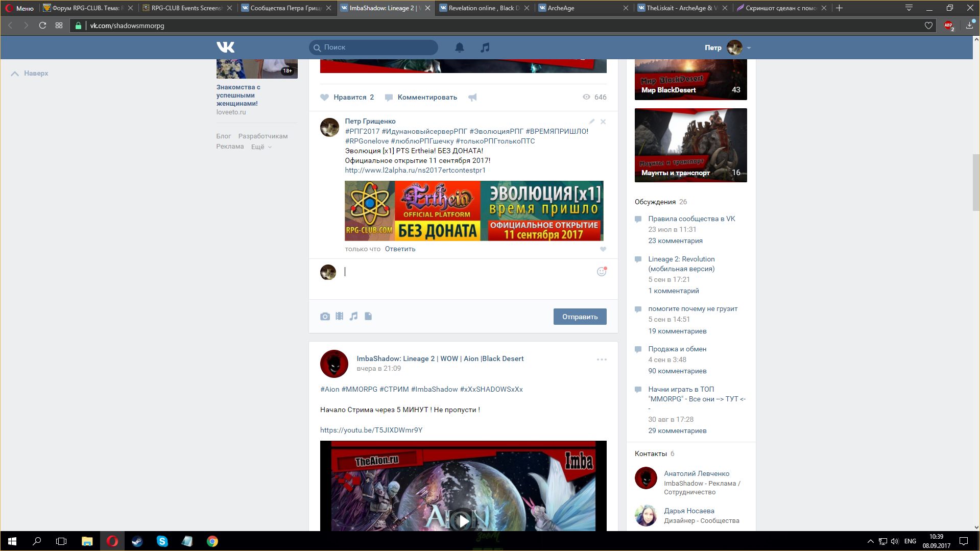Switch to the ArcheAge tab

[x=583, y=8]
